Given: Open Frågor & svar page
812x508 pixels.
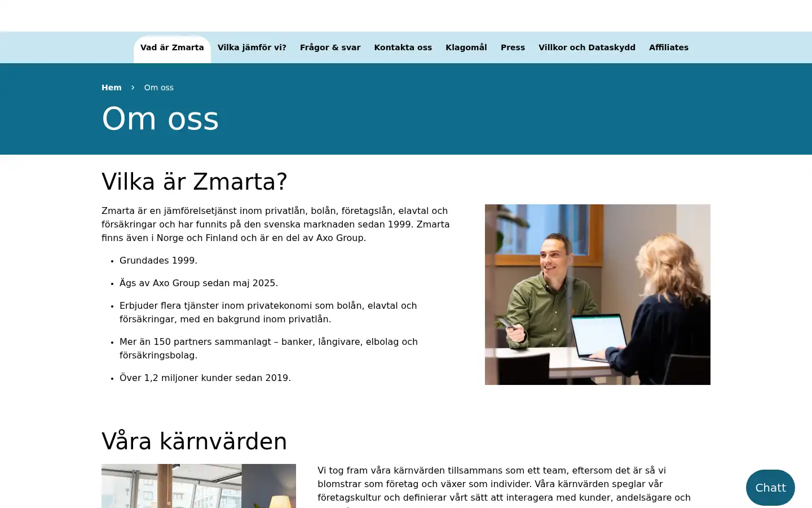Looking at the screenshot, I should point(330,47).
